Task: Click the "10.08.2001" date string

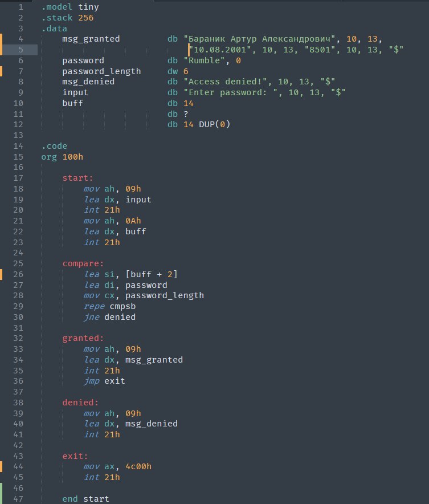Action: pos(220,50)
